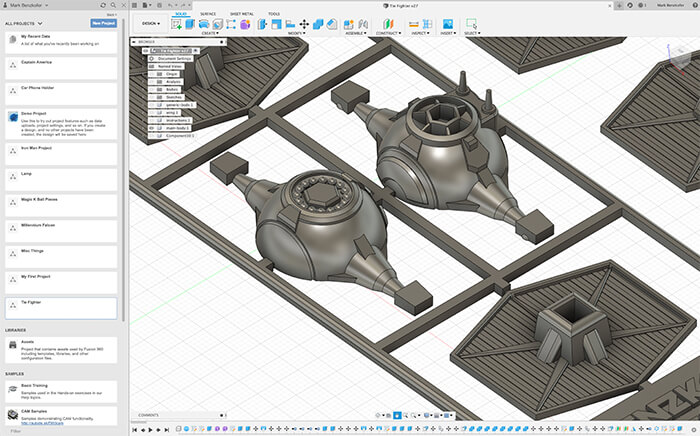Toggle visibility eye of Origin folder
Viewport: 700px width, 436px height.
pos(152,74)
